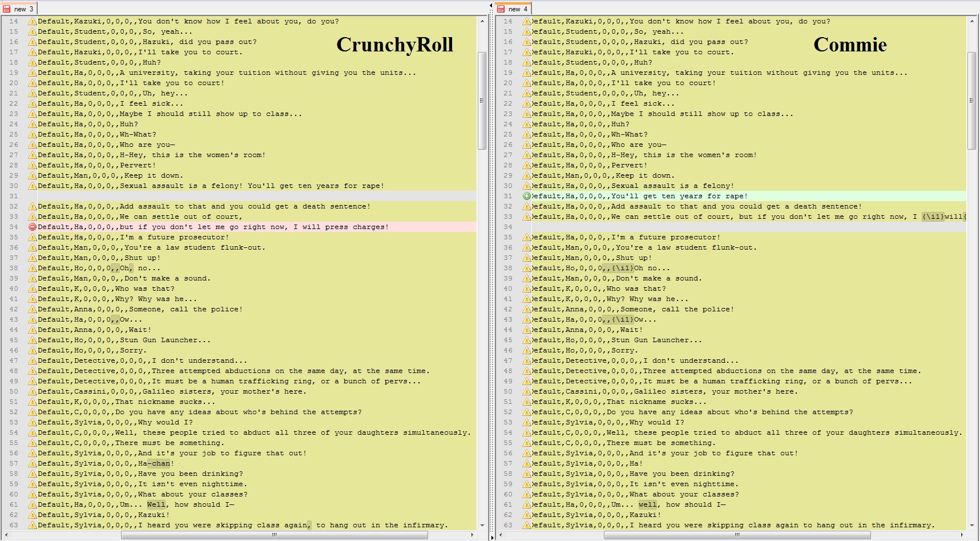This screenshot has width=980, height=541.
Task: Click the right pane vertical scrollbar thumb
Action: pyautogui.click(x=972, y=101)
